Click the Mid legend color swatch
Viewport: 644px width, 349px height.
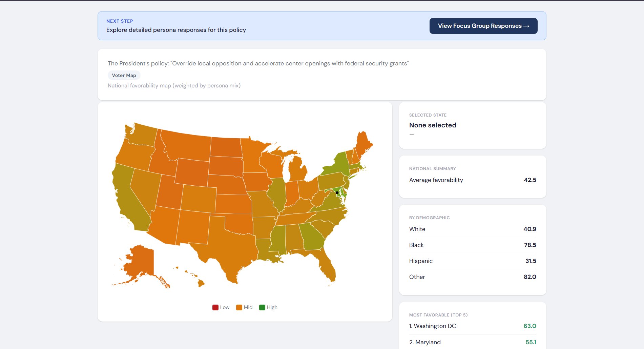coord(238,307)
